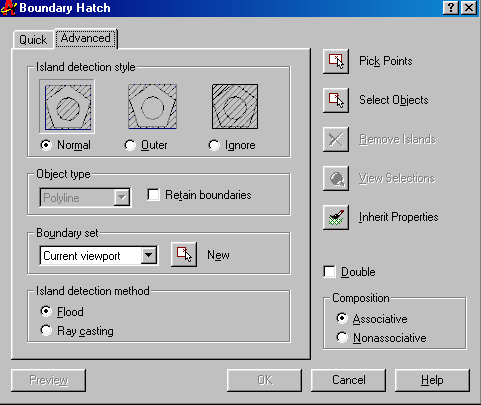Select the Normal island style preview image
The height and width of the screenshot is (405, 481).
[x=68, y=107]
